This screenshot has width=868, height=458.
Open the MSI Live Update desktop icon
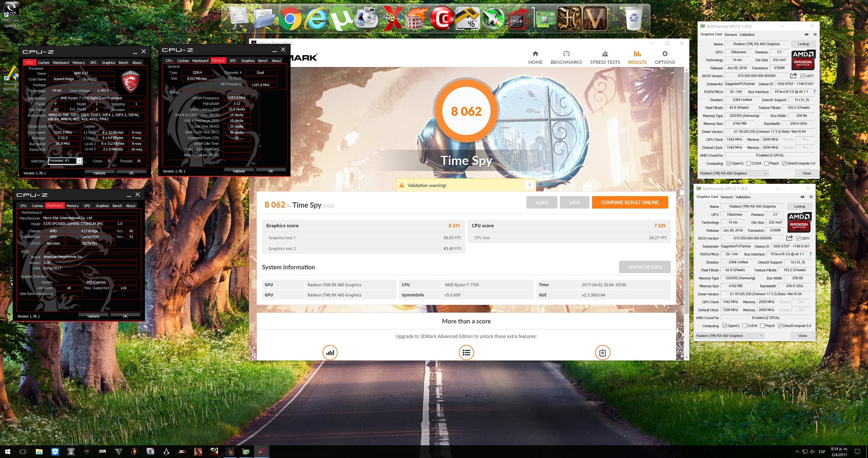11,15
